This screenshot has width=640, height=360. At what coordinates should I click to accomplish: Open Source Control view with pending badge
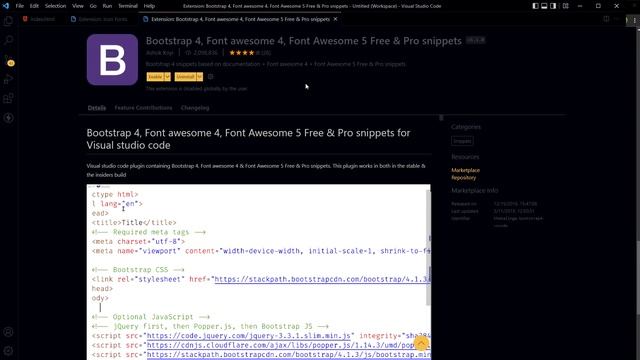(x=9, y=60)
